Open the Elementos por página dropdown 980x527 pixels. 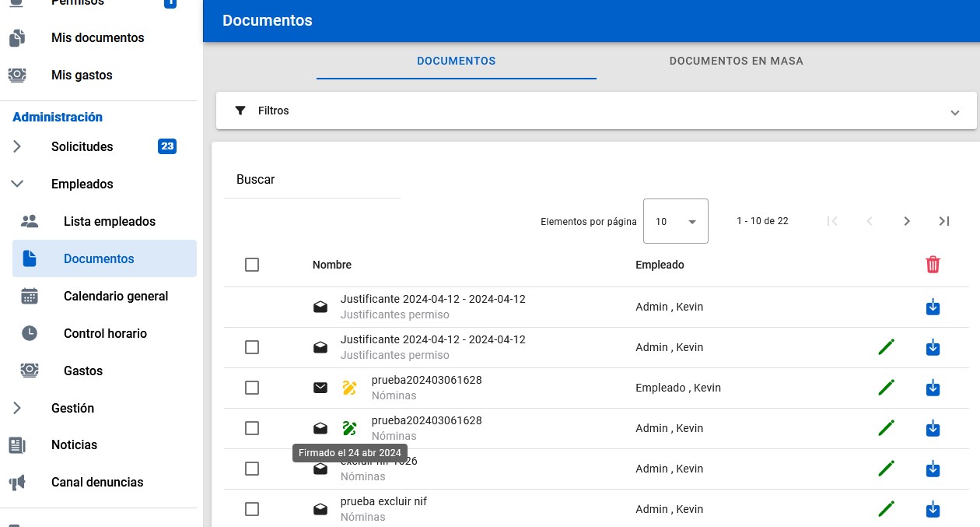point(675,221)
